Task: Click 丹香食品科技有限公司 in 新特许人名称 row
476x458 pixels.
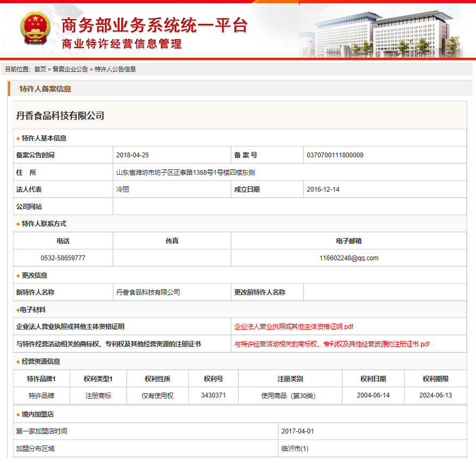Action: tap(148, 292)
